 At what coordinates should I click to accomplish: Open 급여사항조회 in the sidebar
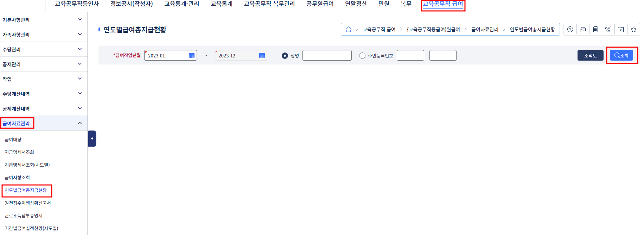point(17,178)
